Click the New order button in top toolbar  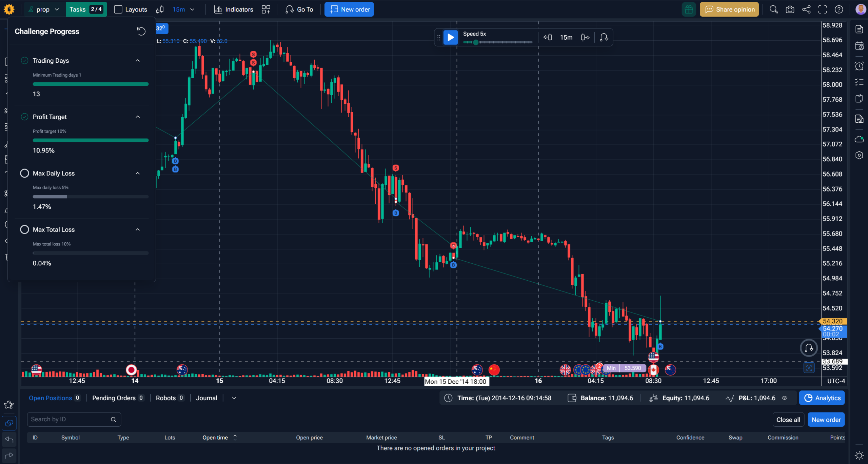point(349,9)
